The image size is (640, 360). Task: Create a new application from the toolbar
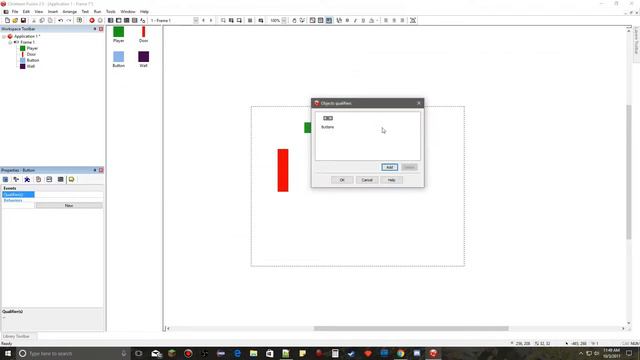click(x=7, y=20)
